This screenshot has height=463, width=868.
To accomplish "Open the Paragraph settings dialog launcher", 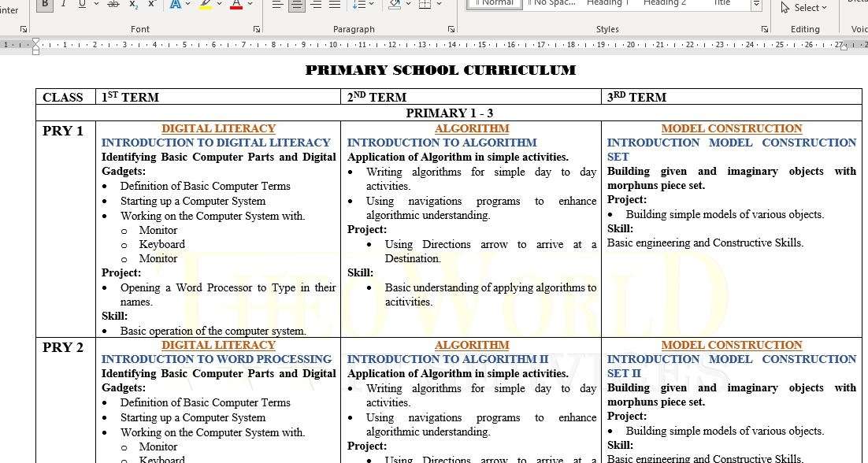I will coord(451,29).
